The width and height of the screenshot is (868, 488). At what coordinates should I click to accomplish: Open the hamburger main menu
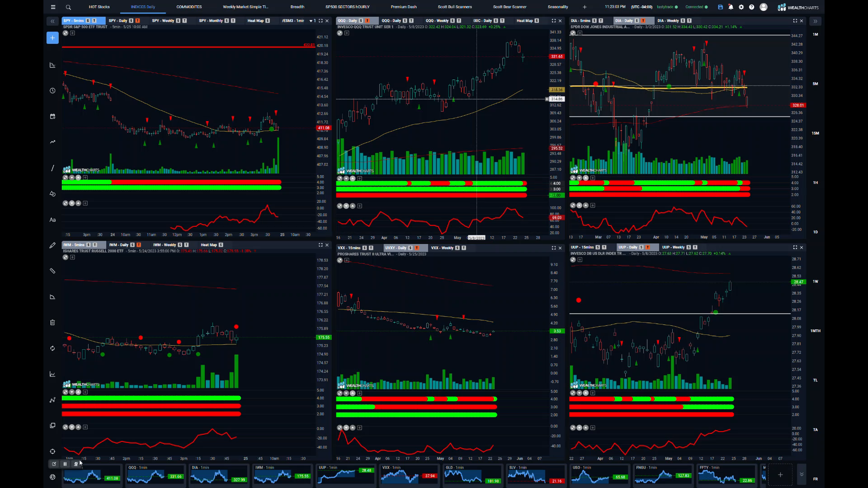point(53,7)
